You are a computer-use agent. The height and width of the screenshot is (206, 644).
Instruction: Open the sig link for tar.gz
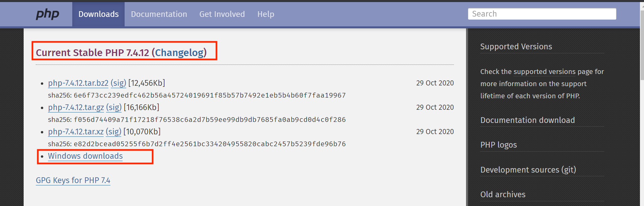(114, 107)
